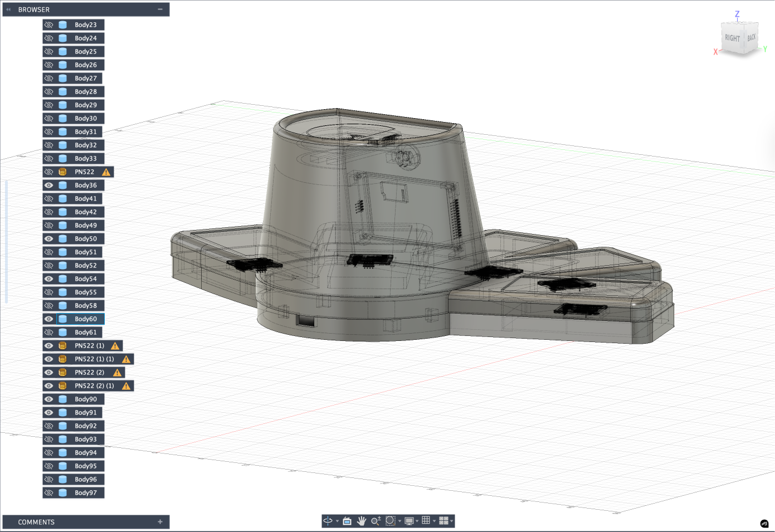
Task: Show the hidden Body23 body
Action: [49, 25]
